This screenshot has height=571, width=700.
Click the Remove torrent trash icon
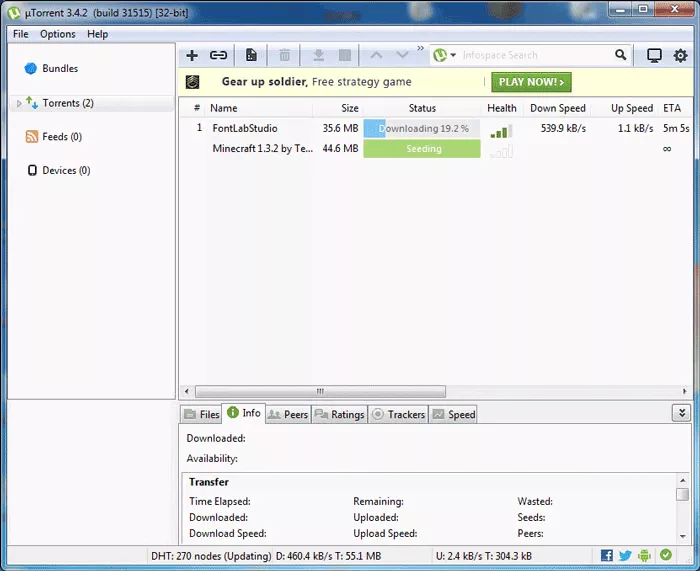[284, 55]
